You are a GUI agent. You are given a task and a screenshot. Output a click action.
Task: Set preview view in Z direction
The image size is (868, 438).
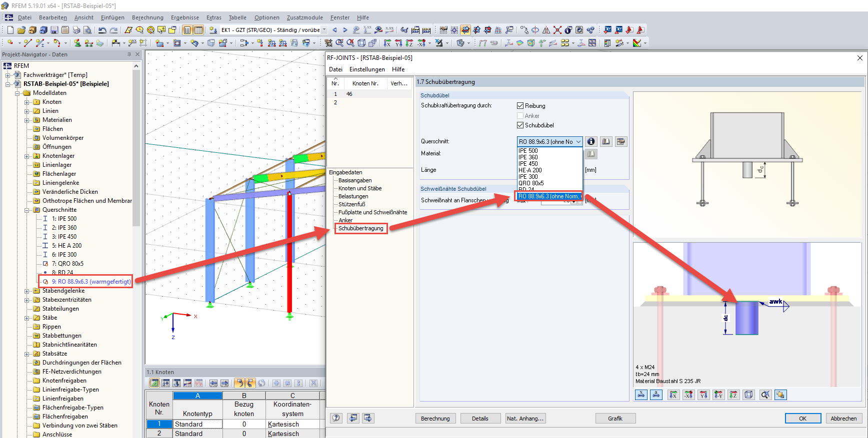click(733, 395)
